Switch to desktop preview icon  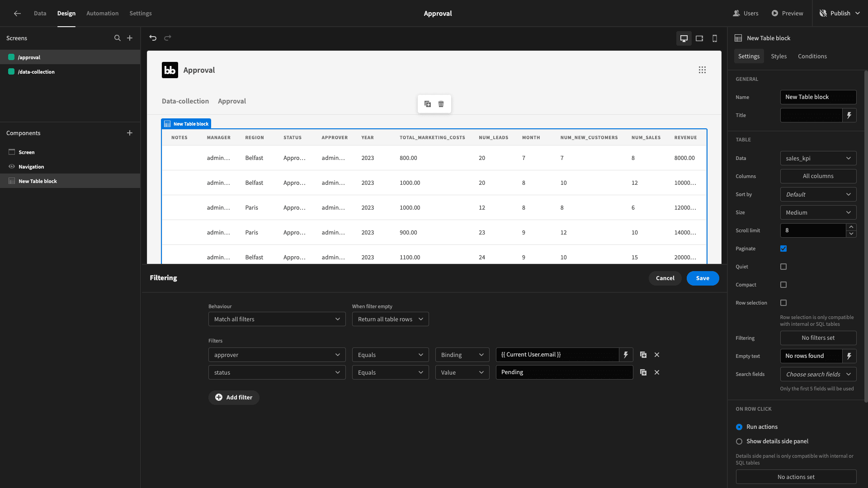[684, 38]
